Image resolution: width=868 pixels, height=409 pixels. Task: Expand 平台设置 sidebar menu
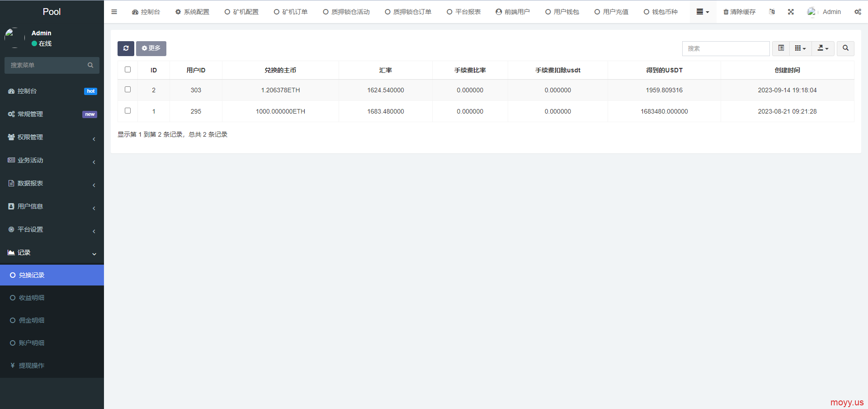point(52,229)
